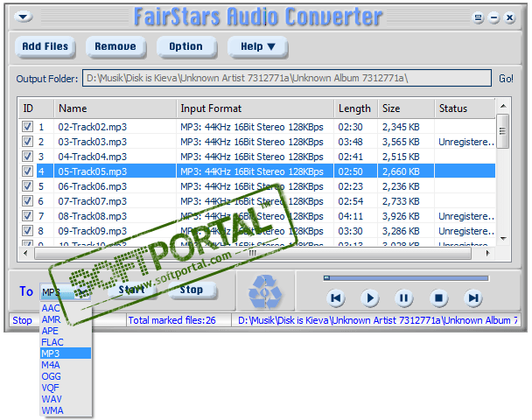Choose MP3 in the format list

click(x=66, y=353)
